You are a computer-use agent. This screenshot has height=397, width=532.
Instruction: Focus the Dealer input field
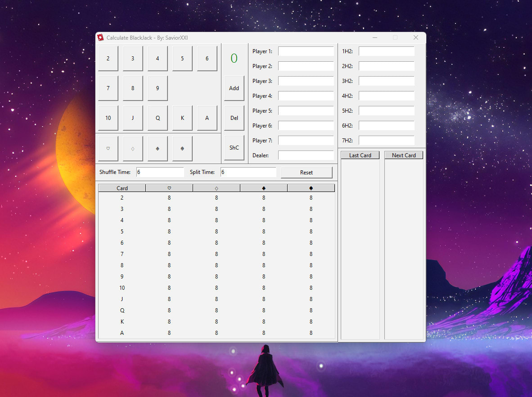306,155
